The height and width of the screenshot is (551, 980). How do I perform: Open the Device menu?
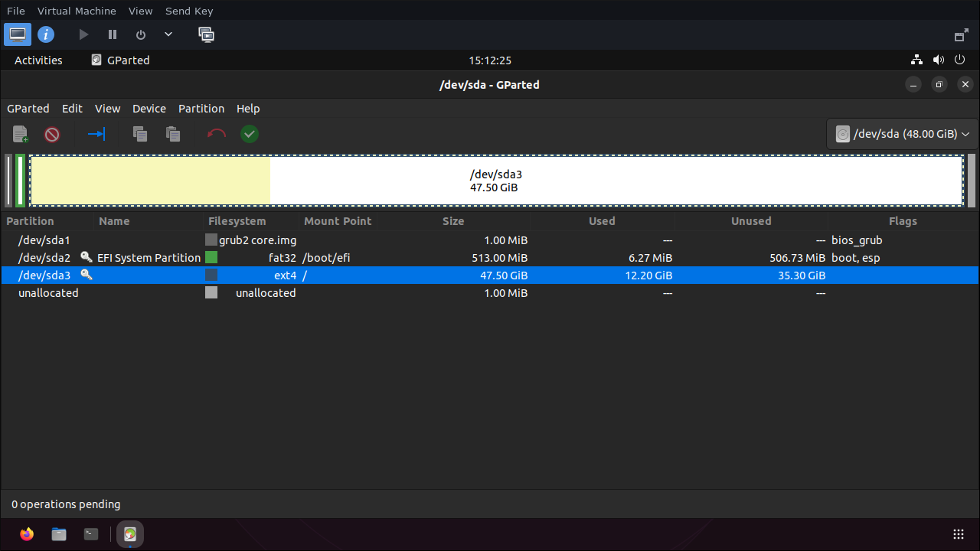(149, 109)
